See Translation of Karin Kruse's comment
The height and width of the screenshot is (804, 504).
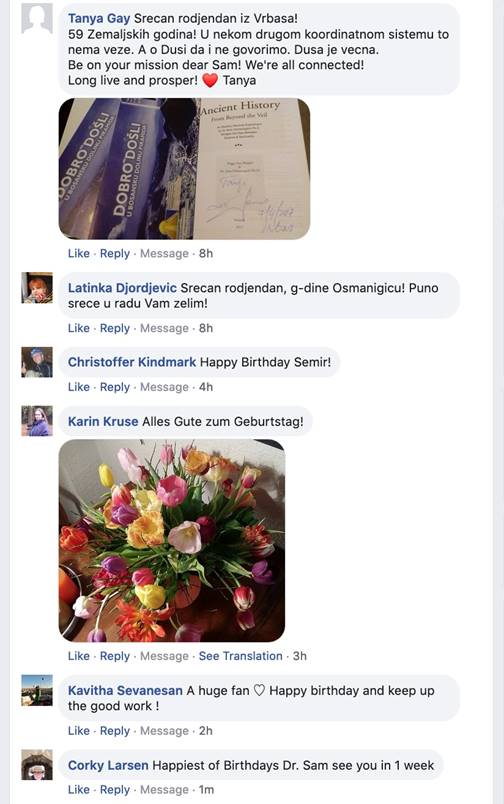click(x=240, y=656)
